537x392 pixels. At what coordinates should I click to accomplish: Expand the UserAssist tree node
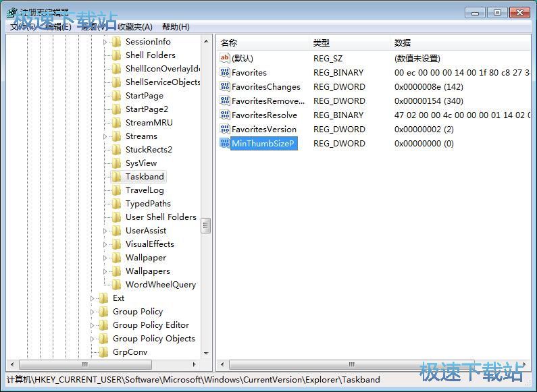click(x=105, y=231)
